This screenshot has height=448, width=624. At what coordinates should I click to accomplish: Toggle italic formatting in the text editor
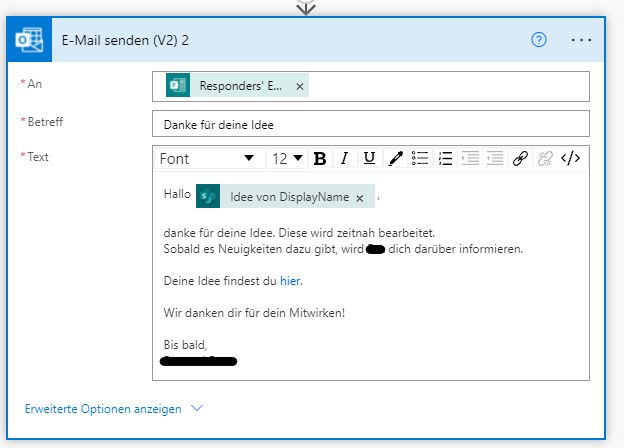(344, 158)
